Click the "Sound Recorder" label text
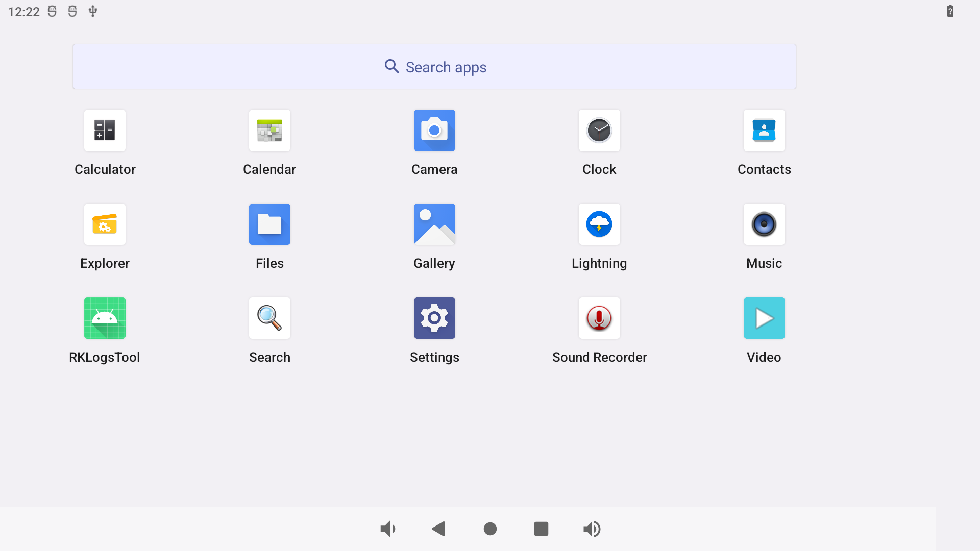Screen dimensions: 980x551 [600, 357]
